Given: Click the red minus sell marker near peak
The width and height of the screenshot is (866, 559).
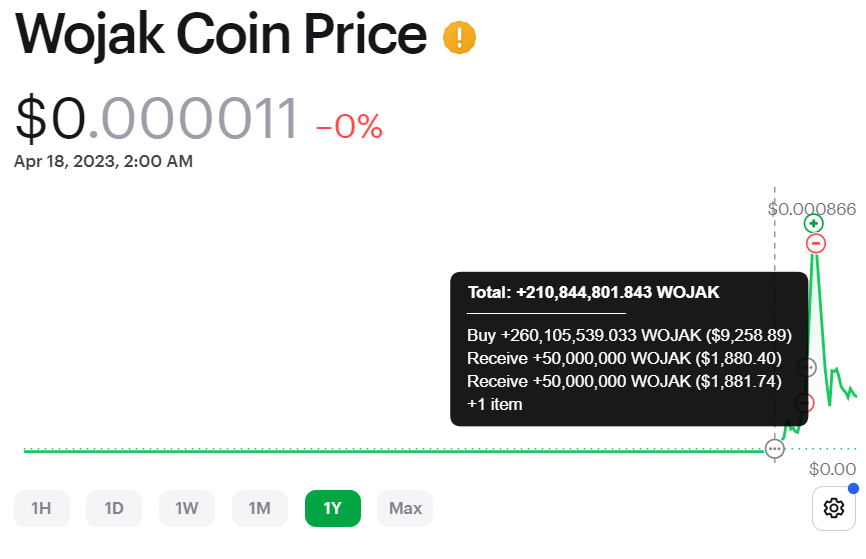Looking at the screenshot, I should point(816,243).
